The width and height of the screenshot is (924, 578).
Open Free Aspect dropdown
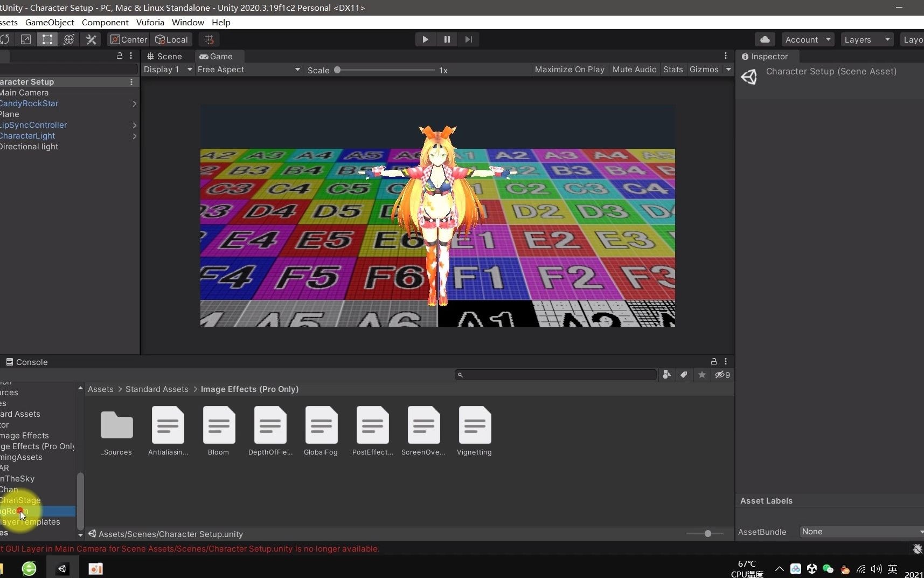point(248,70)
